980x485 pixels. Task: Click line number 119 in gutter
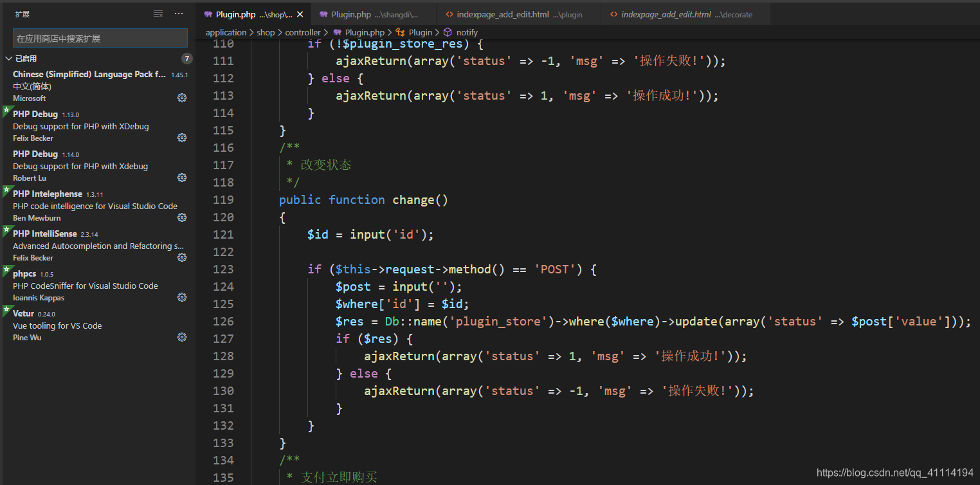coord(223,199)
